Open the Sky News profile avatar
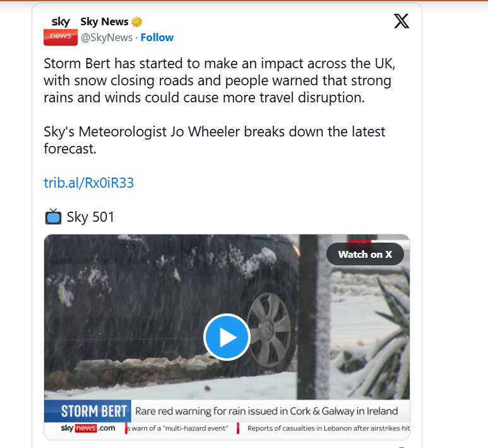 61,30
